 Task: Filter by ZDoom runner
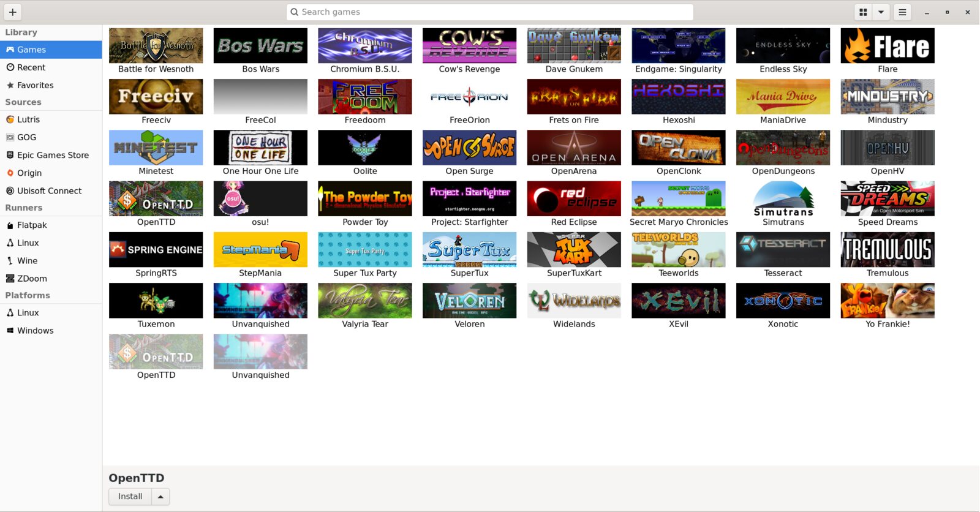[x=51, y=278]
